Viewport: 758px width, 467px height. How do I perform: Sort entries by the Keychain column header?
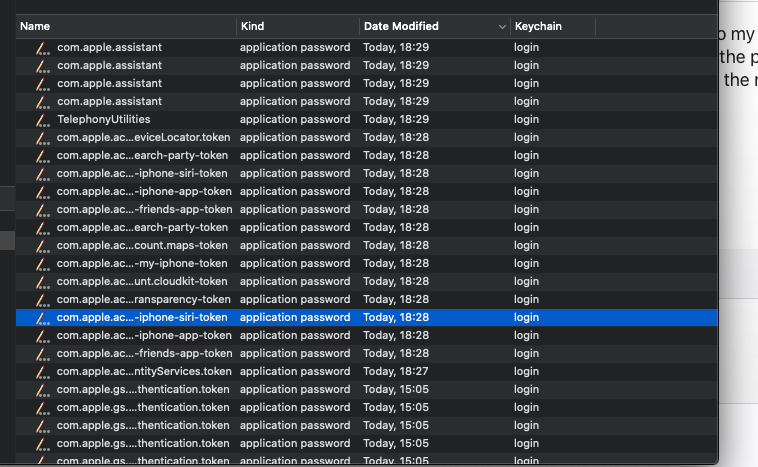click(x=540, y=26)
